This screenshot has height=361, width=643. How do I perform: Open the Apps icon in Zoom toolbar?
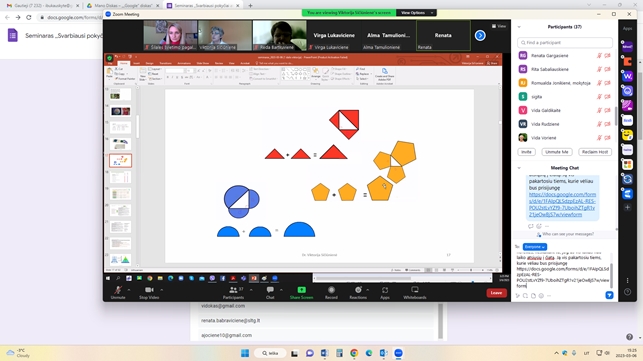(x=385, y=290)
